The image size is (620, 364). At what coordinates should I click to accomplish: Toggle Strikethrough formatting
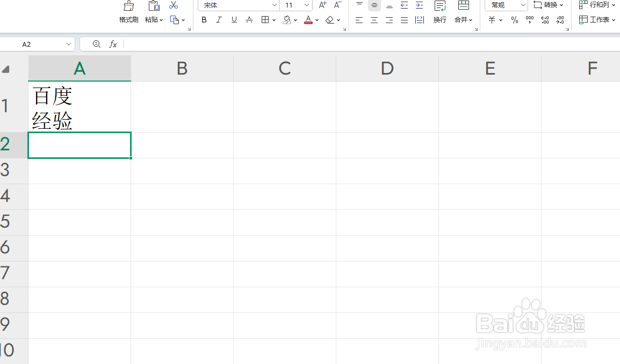[x=249, y=20]
